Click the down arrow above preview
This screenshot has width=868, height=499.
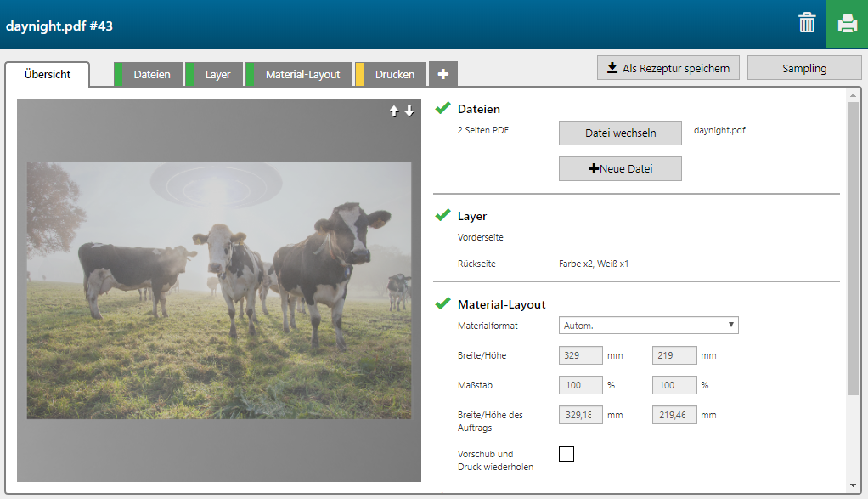tap(409, 111)
